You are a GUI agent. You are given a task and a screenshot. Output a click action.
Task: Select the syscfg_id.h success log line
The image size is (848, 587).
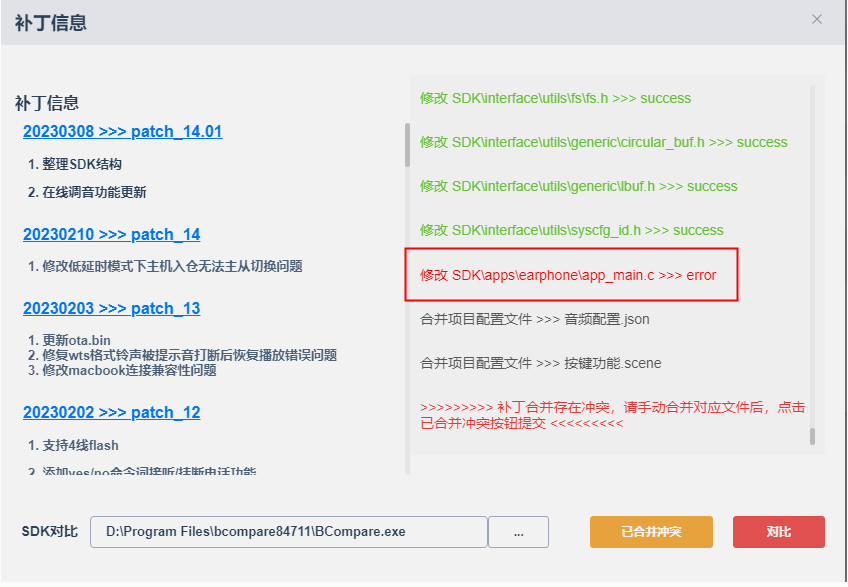coord(572,230)
